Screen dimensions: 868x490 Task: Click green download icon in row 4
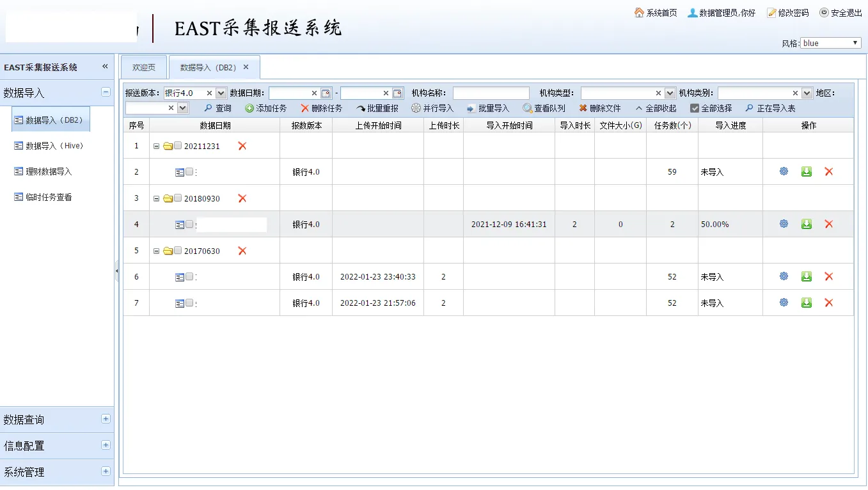pyautogui.click(x=807, y=224)
